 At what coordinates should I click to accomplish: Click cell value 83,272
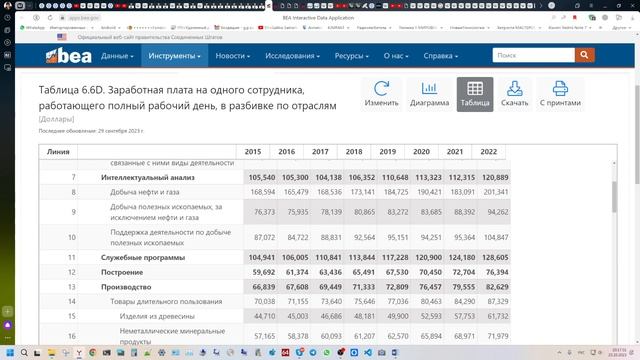pos(398,212)
